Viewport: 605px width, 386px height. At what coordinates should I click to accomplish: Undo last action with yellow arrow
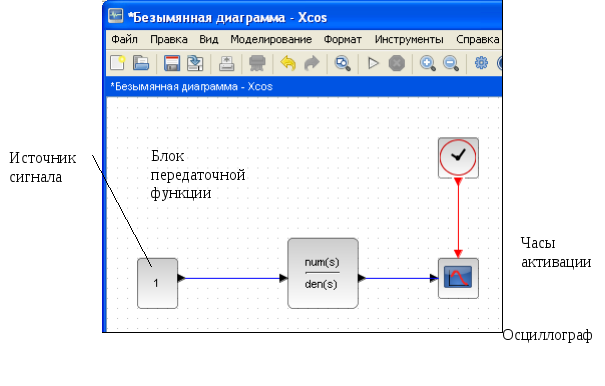tap(288, 63)
